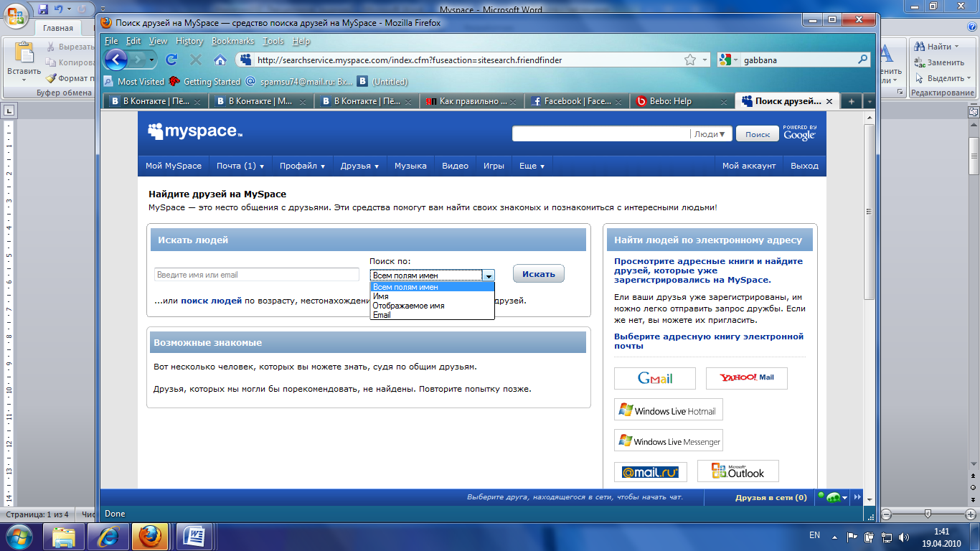The width and height of the screenshot is (980, 551).
Task: Click the Друзья в сети (0) chat bar
Action: click(x=771, y=497)
